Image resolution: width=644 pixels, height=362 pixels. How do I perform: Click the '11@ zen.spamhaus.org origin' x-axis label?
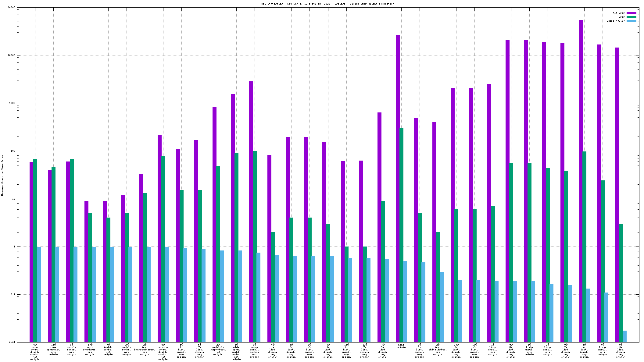point(53,350)
